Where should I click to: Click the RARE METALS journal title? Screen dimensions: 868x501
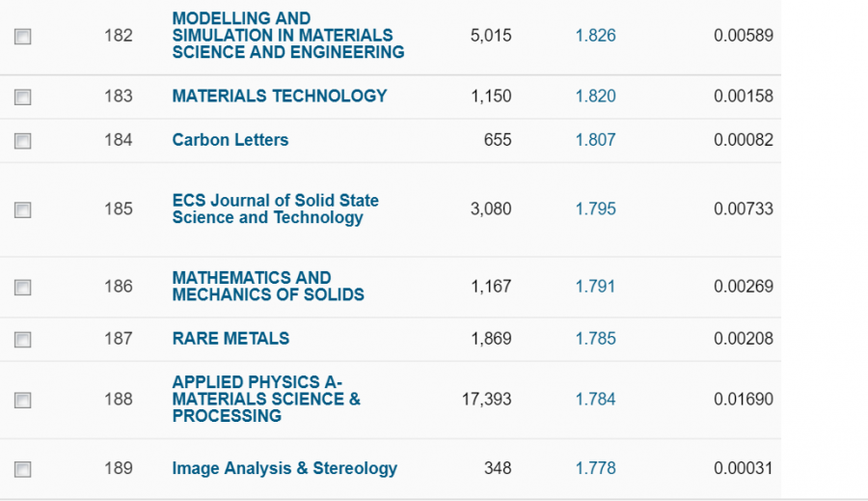pyautogui.click(x=231, y=338)
